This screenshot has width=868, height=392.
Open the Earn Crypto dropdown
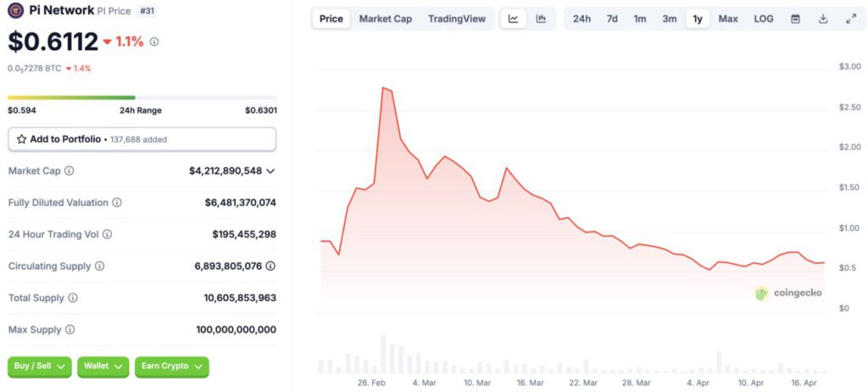point(171,367)
